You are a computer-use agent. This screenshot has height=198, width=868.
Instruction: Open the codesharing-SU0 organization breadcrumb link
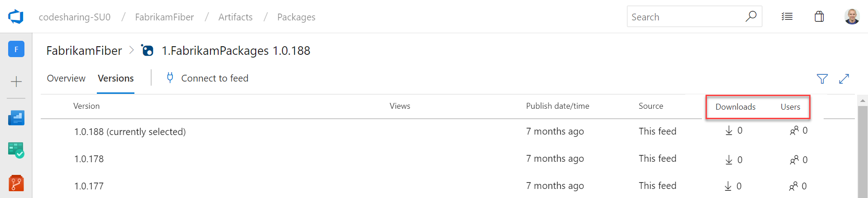click(75, 17)
